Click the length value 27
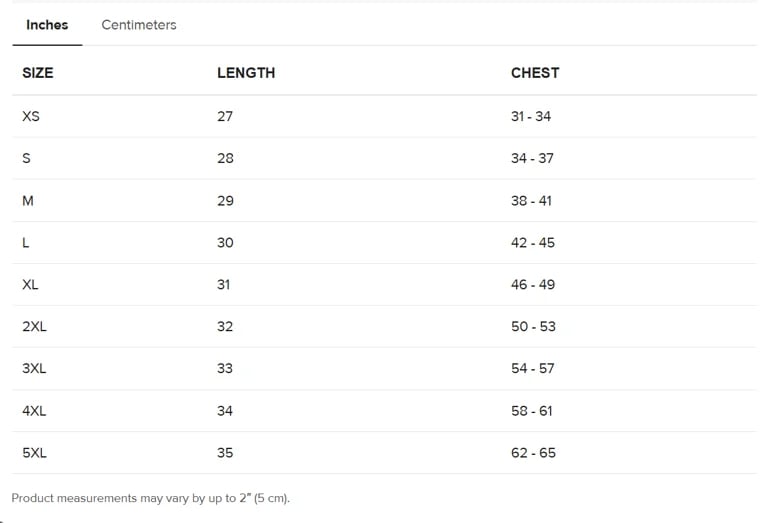 pyautogui.click(x=225, y=116)
